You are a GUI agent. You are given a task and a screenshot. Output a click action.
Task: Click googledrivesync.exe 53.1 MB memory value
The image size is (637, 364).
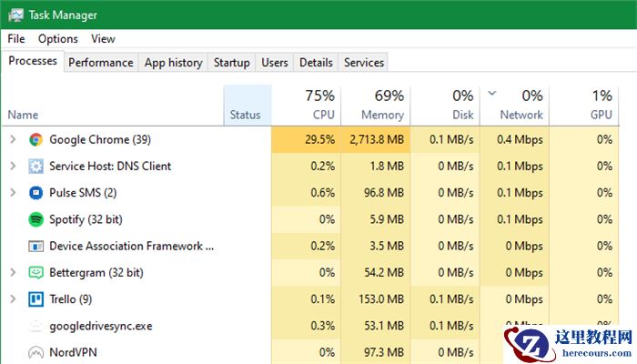(384, 326)
